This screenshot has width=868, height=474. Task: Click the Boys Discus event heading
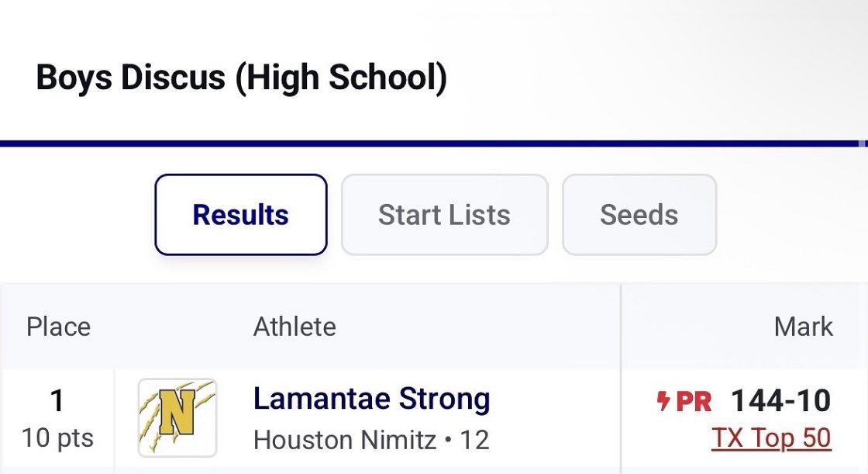[x=241, y=80]
